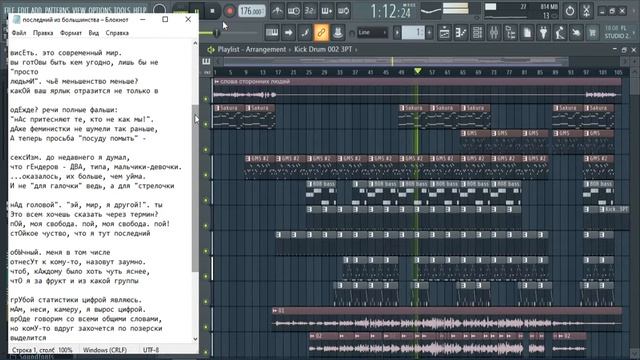Adjust the master pitch slider knob
The image size is (640, 360).
[216, 33]
